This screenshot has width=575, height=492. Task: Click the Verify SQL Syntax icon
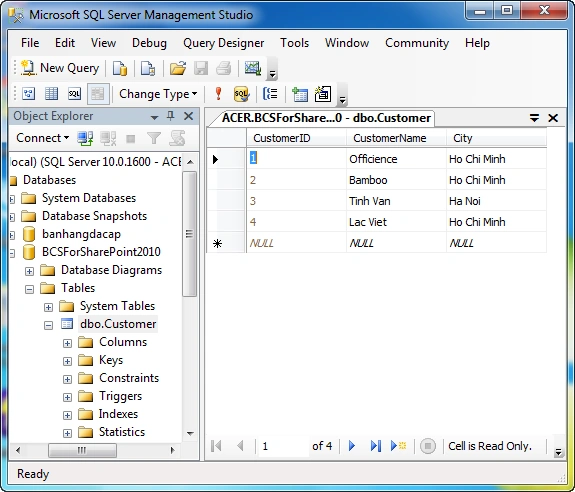tap(241, 94)
